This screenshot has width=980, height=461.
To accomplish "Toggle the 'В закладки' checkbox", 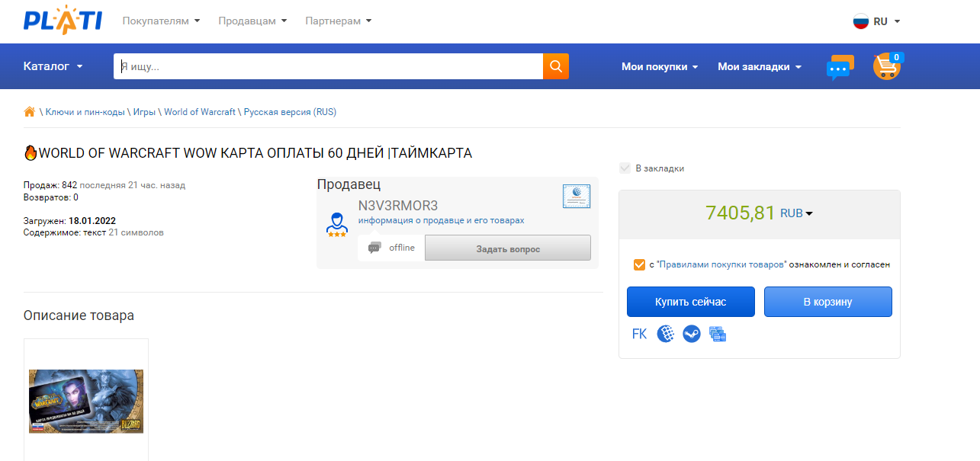I will [625, 168].
